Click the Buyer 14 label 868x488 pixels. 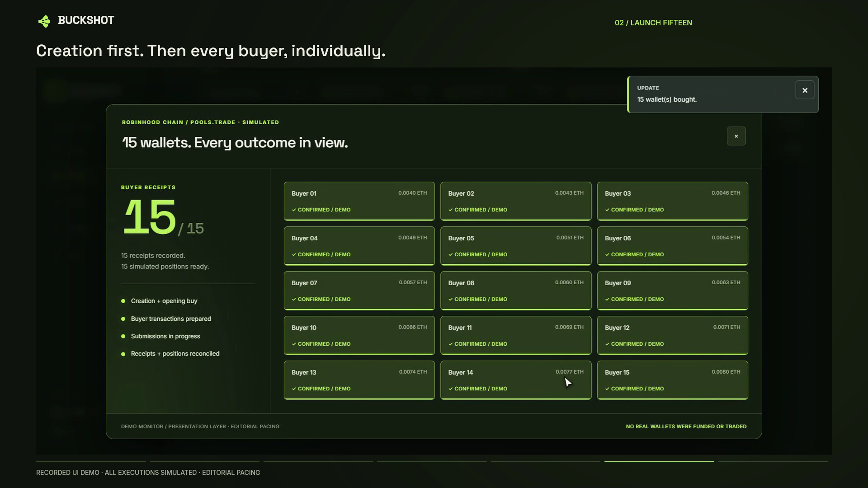460,372
